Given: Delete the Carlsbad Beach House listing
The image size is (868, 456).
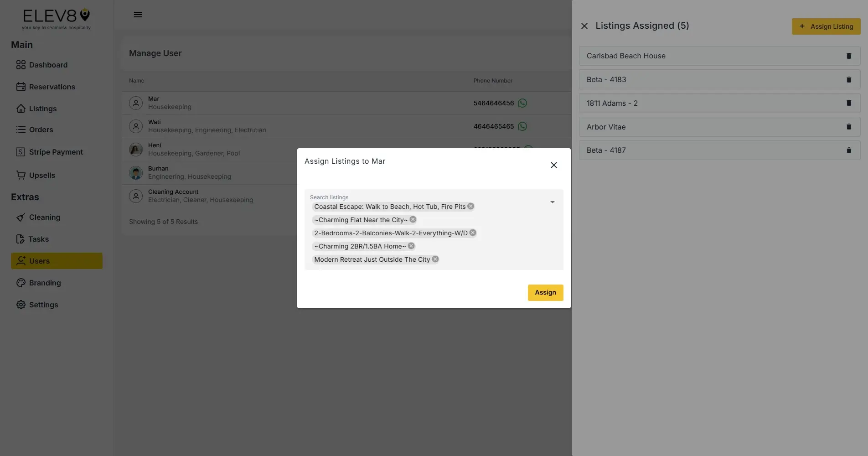Looking at the screenshot, I should 849,56.
